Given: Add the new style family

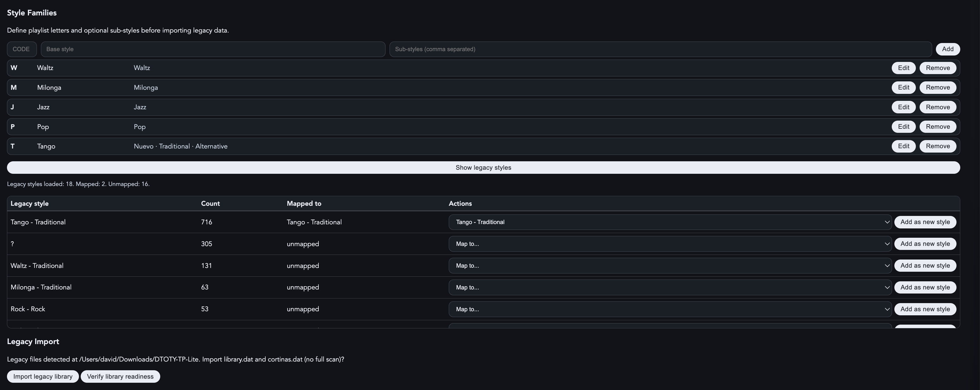Looking at the screenshot, I should click(x=948, y=49).
